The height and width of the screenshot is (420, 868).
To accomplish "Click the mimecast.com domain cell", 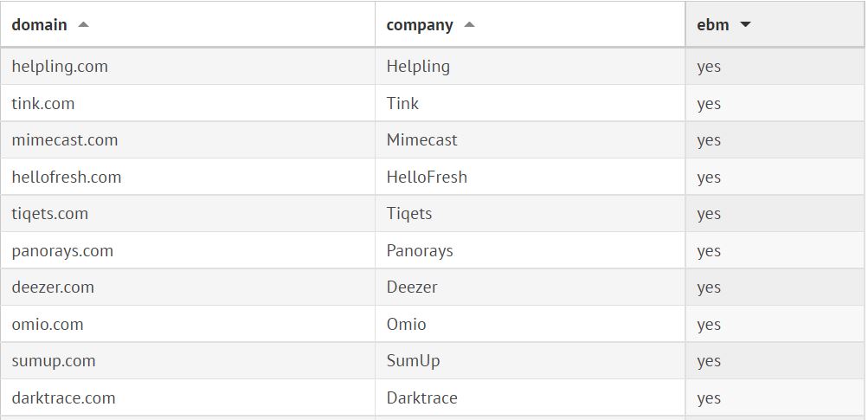I will [65, 140].
